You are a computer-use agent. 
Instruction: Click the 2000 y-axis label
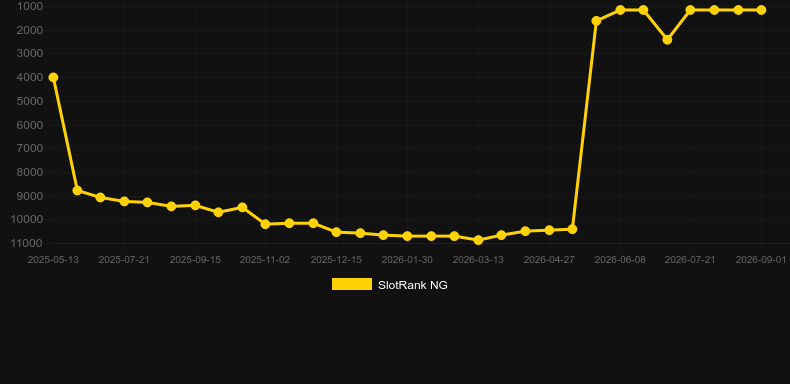pos(30,30)
